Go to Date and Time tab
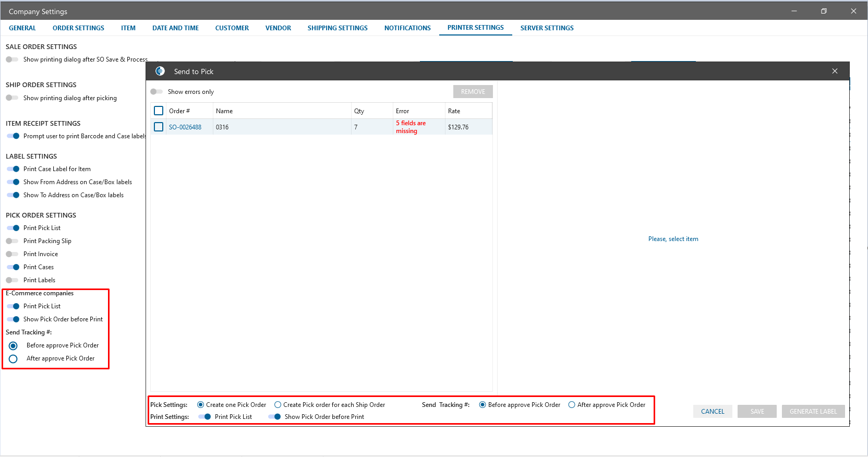The image size is (868, 457). [175, 28]
